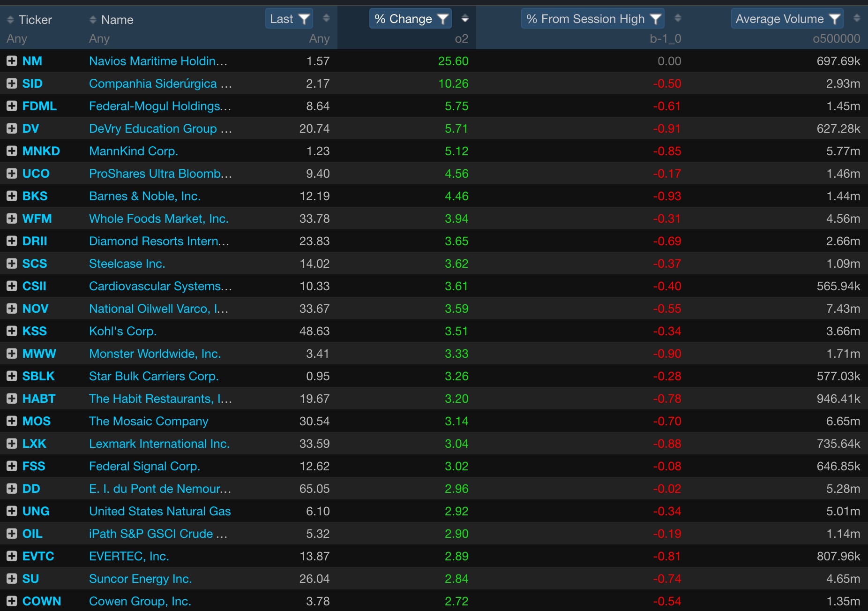Image resolution: width=868 pixels, height=611 pixels.
Task: Expand the DV row plus icon
Action: (x=12, y=128)
